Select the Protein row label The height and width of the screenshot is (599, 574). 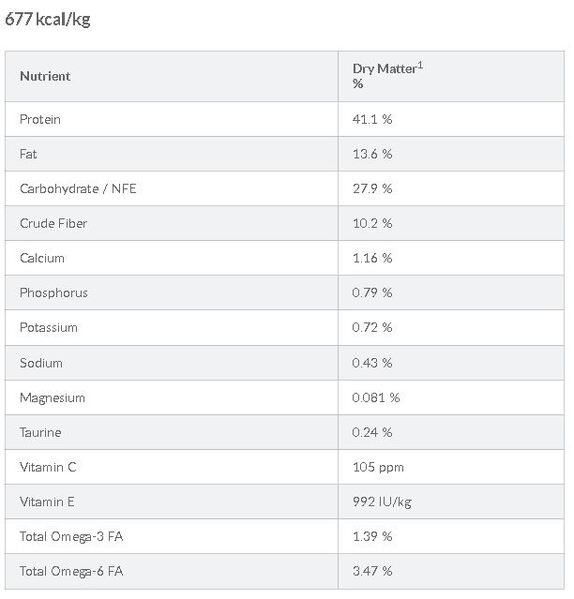[40, 119]
